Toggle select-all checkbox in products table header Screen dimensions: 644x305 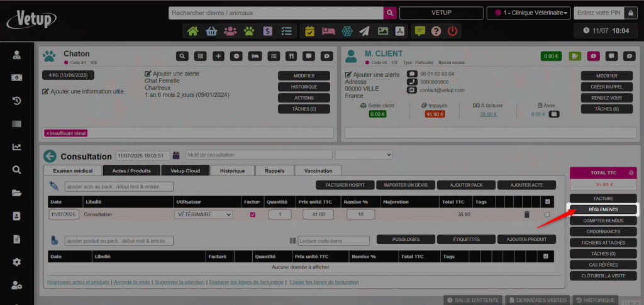[545, 256]
